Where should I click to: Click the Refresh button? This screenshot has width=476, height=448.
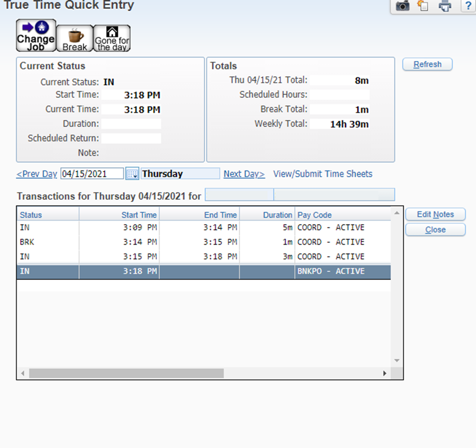(x=428, y=64)
